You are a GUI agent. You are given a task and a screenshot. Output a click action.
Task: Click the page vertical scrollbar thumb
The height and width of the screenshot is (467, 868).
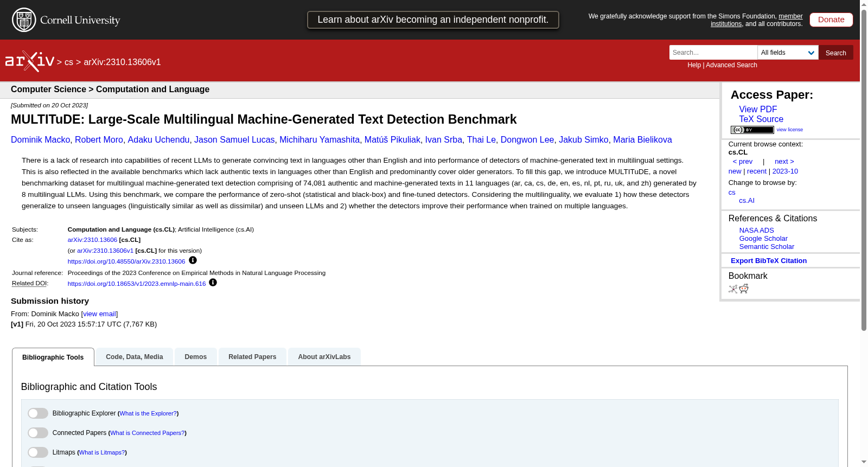pyautogui.click(x=864, y=170)
